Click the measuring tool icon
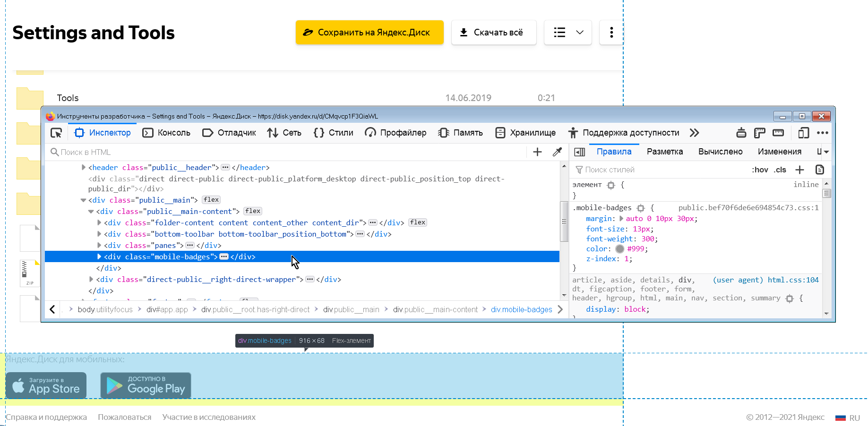The height and width of the screenshot is (426, 868). pos(778,133)
